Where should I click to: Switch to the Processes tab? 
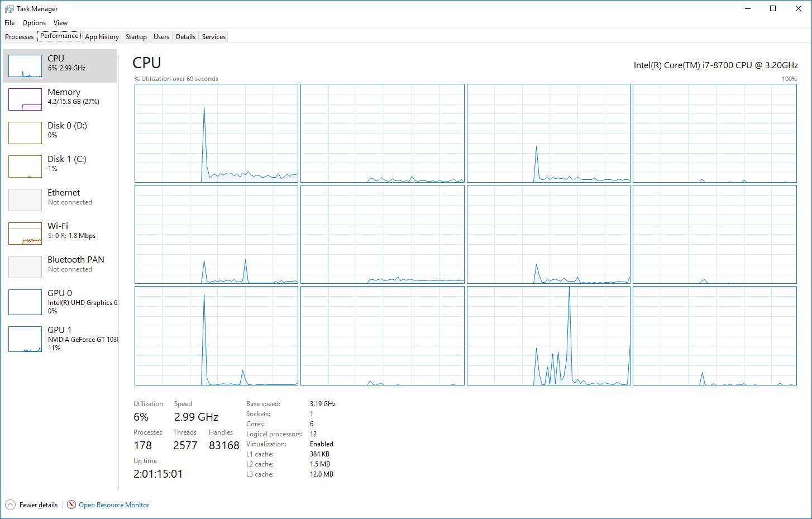click(x=19, y=37)
